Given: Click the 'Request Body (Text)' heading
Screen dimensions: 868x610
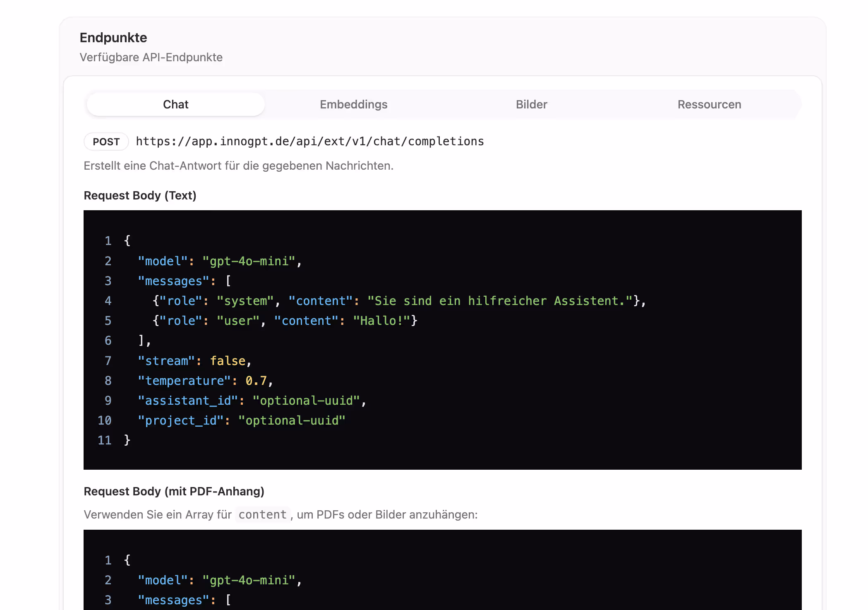Looking at the screenshot, I should point(140,195).
